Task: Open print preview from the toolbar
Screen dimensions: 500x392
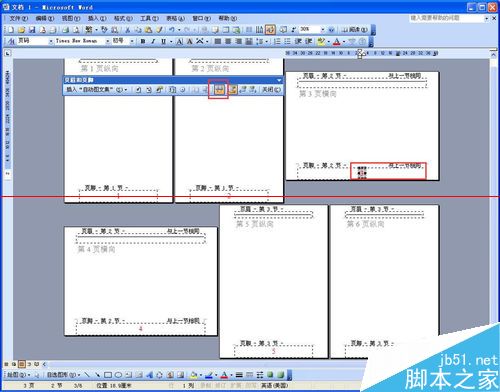Action: [76, 30]
